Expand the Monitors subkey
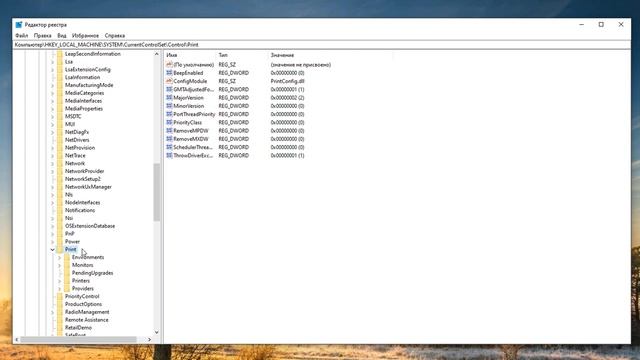640x360 pixels. (60, 265)
